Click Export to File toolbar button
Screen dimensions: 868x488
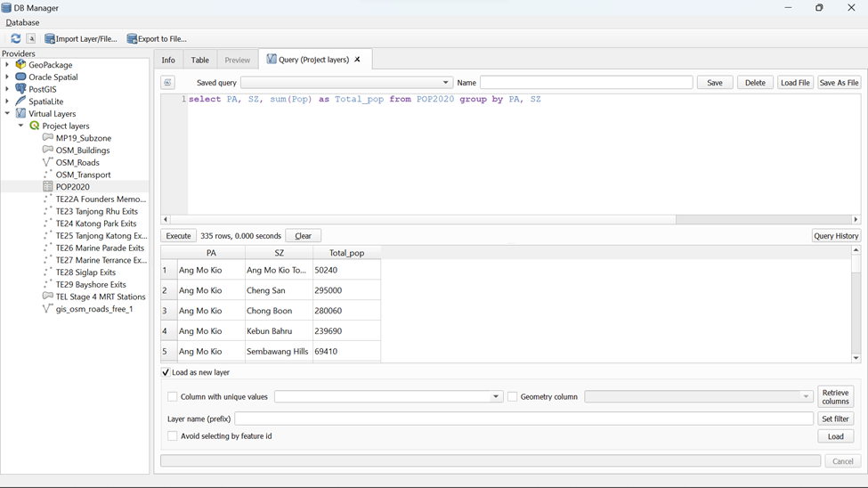157,39
